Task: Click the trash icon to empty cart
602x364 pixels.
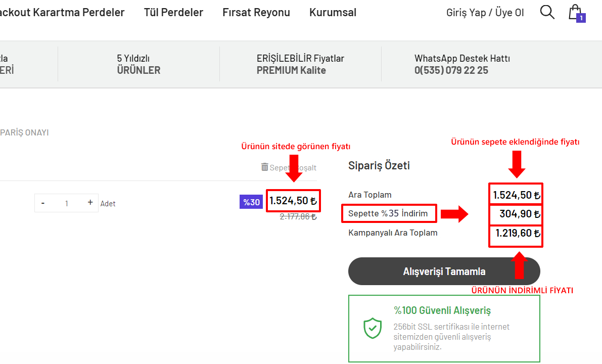Action: click(x=265, y=167)
